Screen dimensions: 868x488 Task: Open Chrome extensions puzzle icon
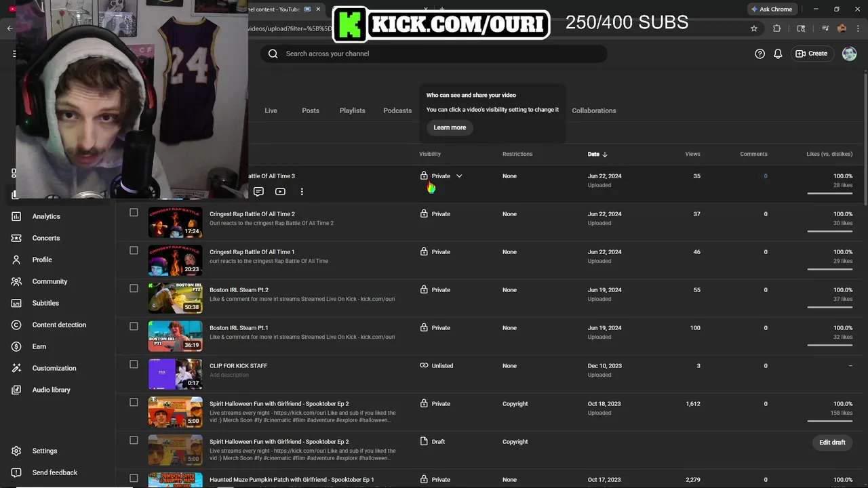coord(777,28)
